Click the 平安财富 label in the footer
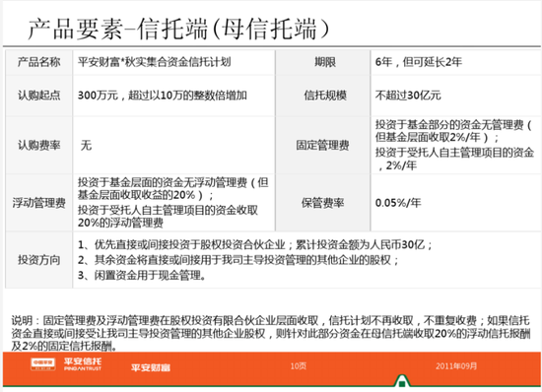Screen dimensions: 542x392 [151, 367]
